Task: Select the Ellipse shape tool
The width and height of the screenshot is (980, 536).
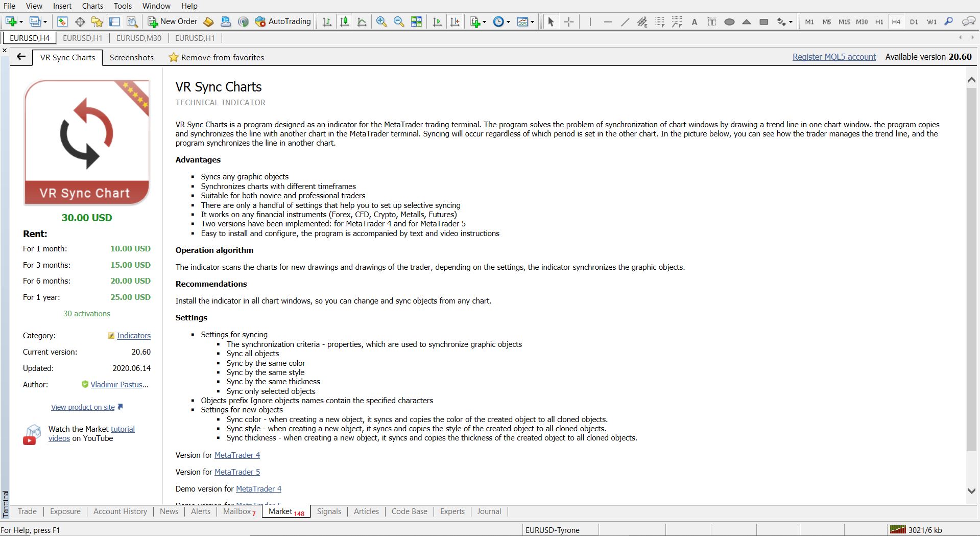Action: point(729,21)
